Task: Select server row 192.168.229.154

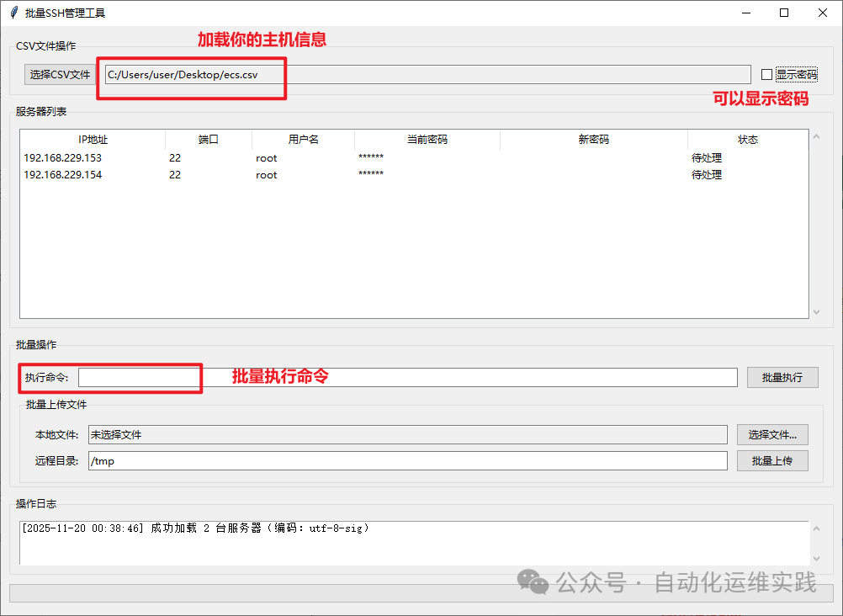Action: point(414,175)
